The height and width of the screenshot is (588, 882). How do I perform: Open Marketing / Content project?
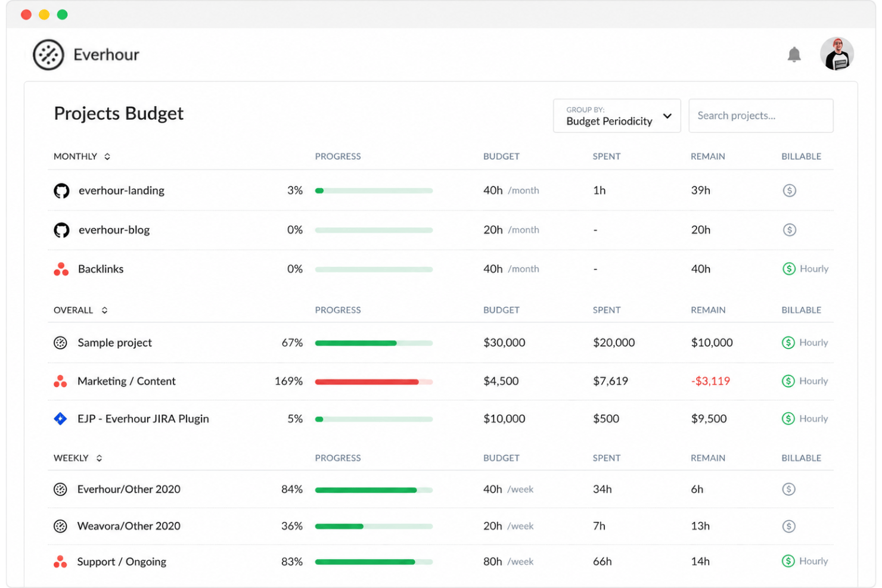[126, 381]
